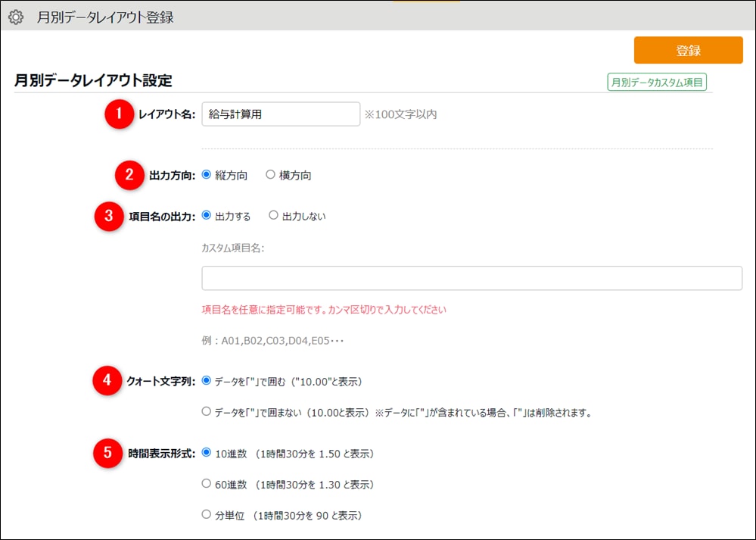
Task: Click the カスタム項目名 text field
Action: pos(471,278)
